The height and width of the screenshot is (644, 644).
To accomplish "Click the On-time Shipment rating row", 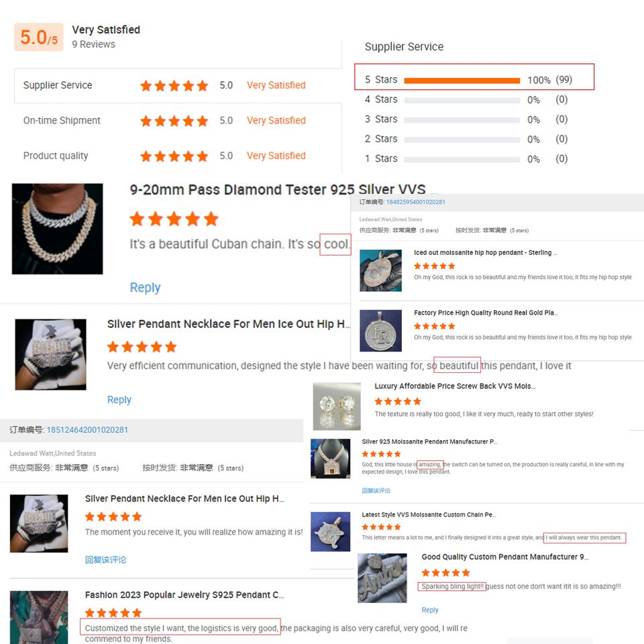I will [x=178, y=121].
